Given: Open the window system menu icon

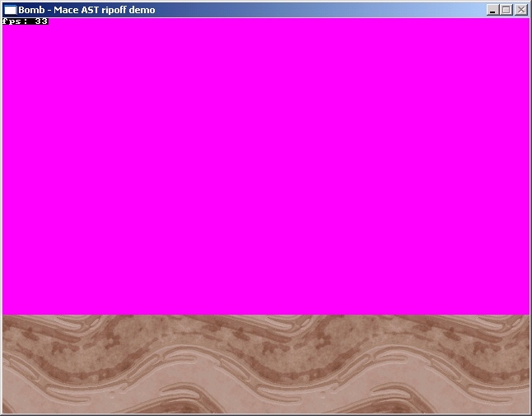Looking at the screenshot, I should pos(10,10).
